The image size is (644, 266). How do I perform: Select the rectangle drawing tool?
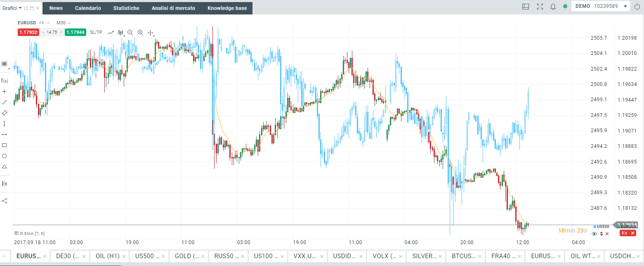(x=5, y=145)
